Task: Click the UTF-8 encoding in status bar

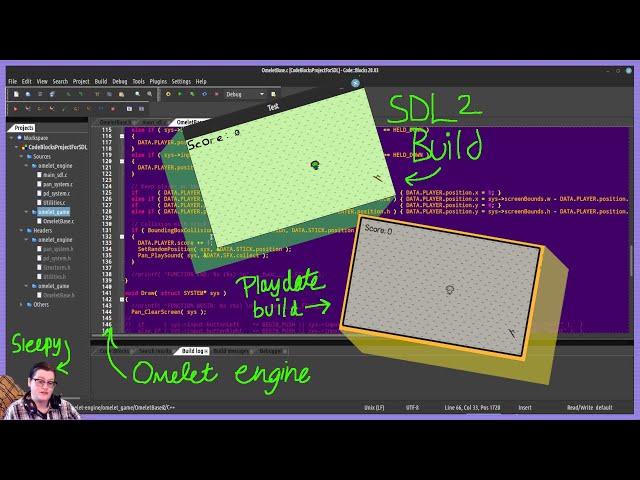Action: pos(412,407)
